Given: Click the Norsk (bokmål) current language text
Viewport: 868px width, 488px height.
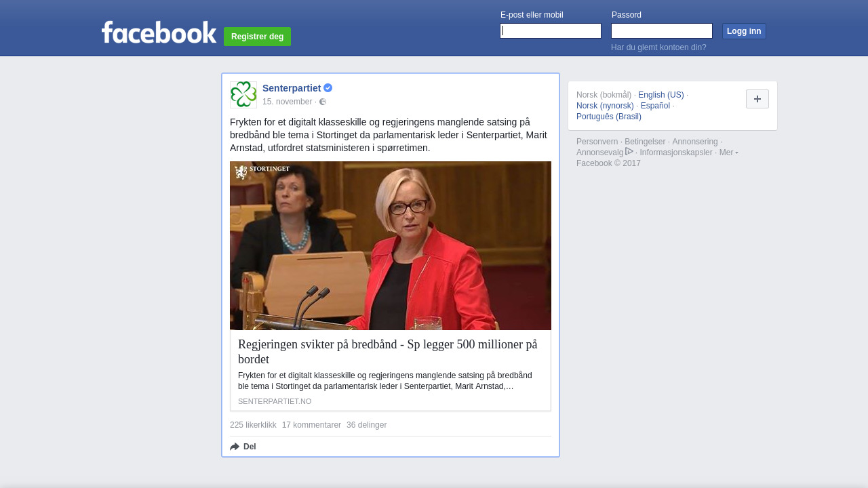Looking at the screenshot, I should [x=604, y=95].
